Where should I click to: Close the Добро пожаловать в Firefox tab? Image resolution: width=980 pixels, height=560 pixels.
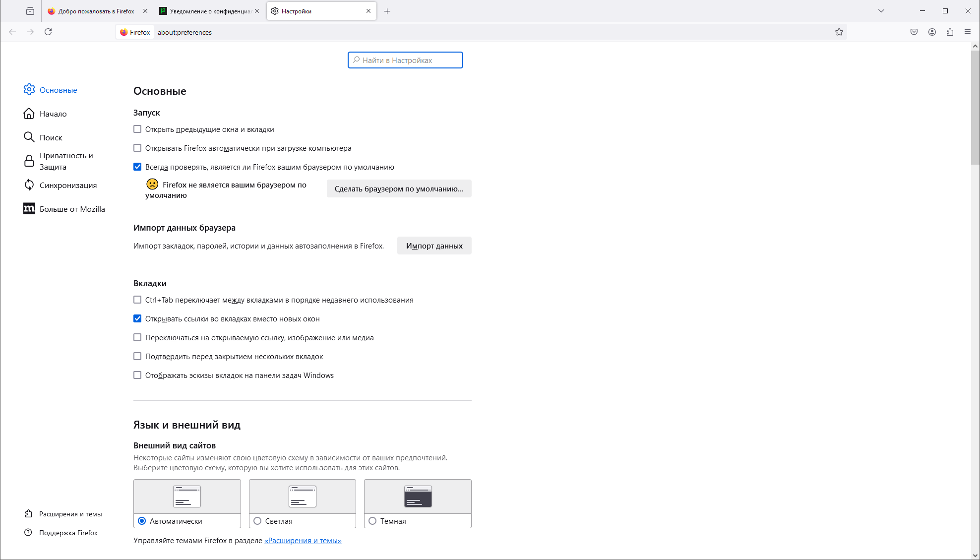[145, 11]
